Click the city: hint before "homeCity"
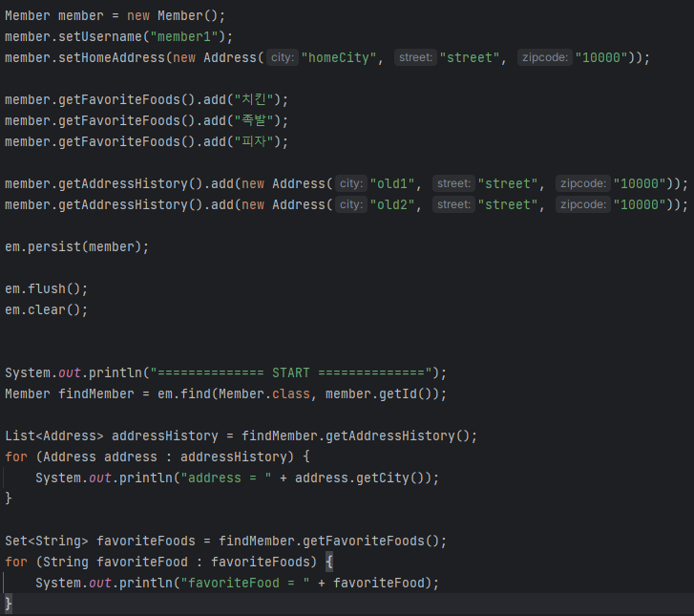The image size is (694, 616). pyautogui.click(x=283, y=57)
